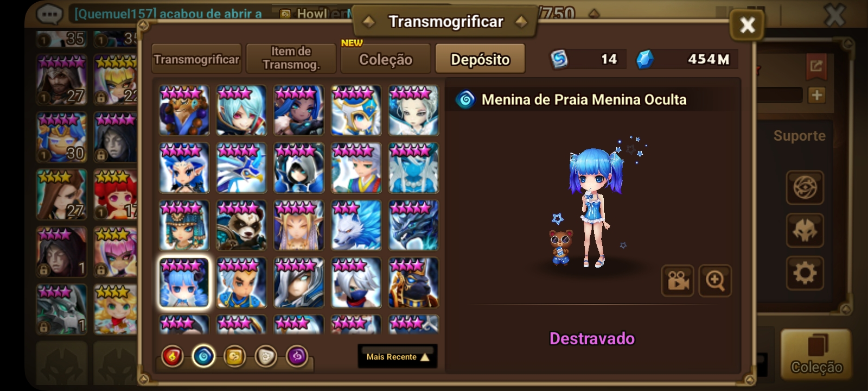The width and height of the screenshot is (868, 391).
Task: Click the left arrow beside Transmogrificar title
Action: [x=369, y=22]
